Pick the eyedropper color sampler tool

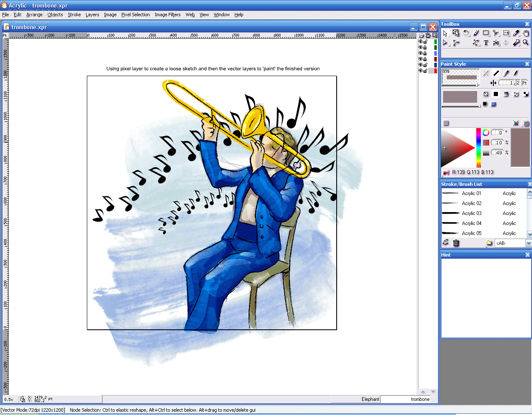516,33
